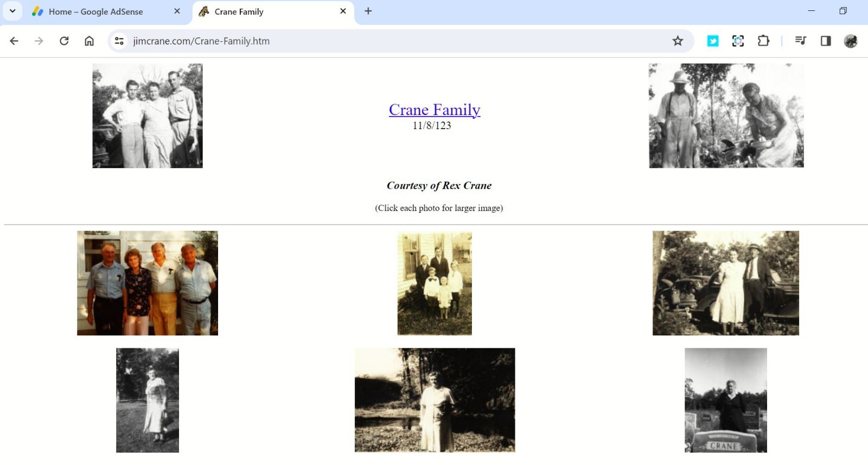Image resolution: width=868 pixels, height=465 pixels.
Task: Open the Crane Family heading link
Action: click(x=435, y=110)
